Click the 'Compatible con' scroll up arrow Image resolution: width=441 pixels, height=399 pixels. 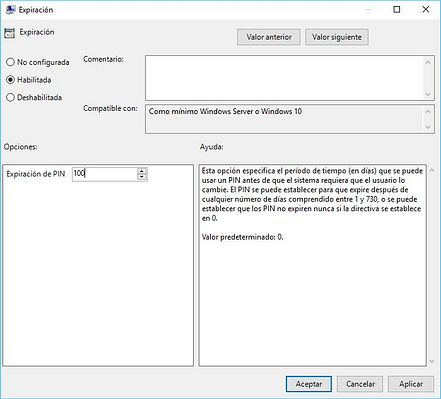(x=428, y=112)
